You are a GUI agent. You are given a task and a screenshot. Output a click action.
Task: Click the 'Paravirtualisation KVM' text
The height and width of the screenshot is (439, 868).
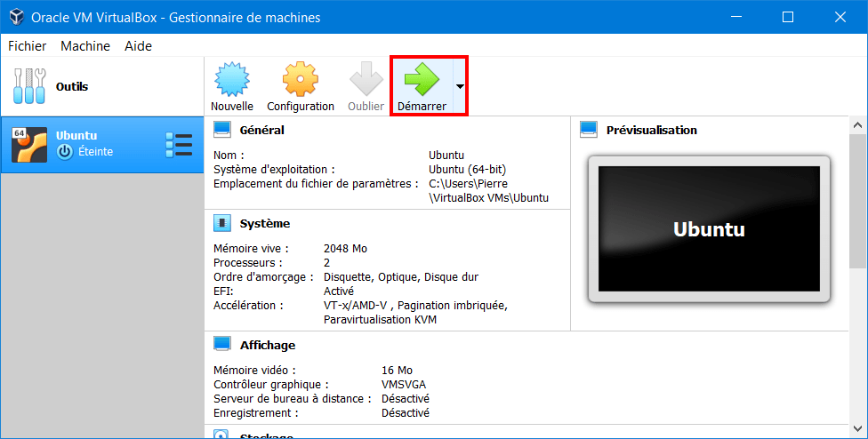381,320
